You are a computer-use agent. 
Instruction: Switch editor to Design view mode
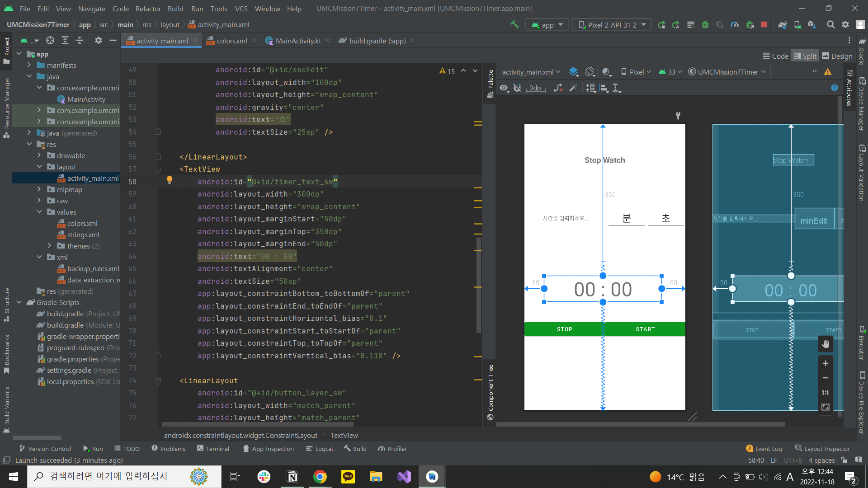coord(837,56)
